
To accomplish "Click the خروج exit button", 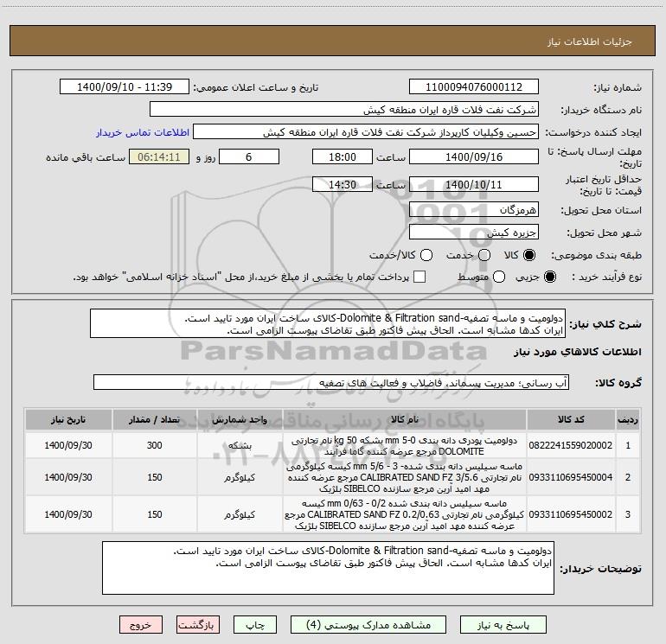I will pos(141,625).
